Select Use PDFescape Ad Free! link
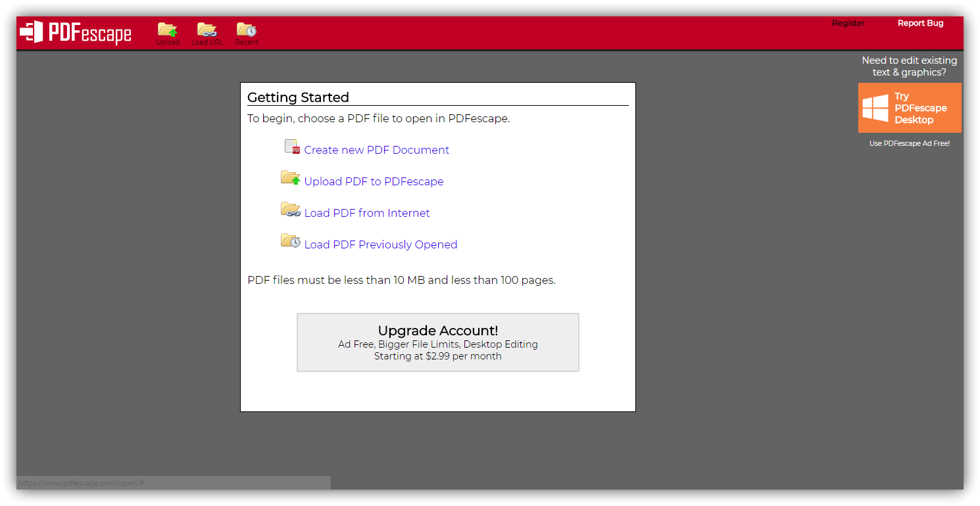 click(910, 143)
